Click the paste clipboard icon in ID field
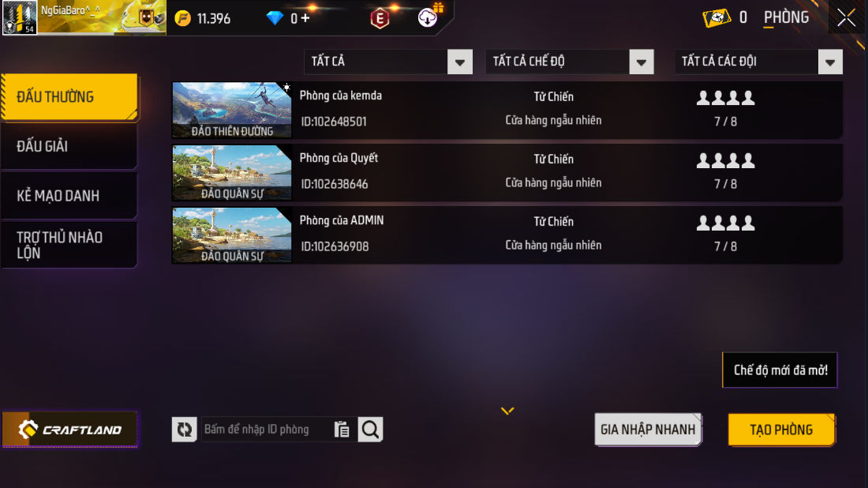The height and width of the screenshot is (488, 868). [342, 430]
